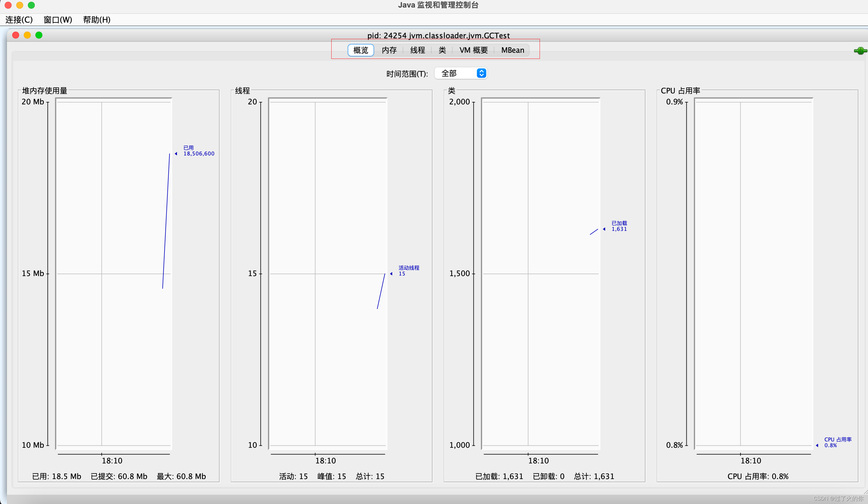Select the 概览 tab
Image resolution: width=868 pixels, height=504 pixels.
(x=361, y=50)
